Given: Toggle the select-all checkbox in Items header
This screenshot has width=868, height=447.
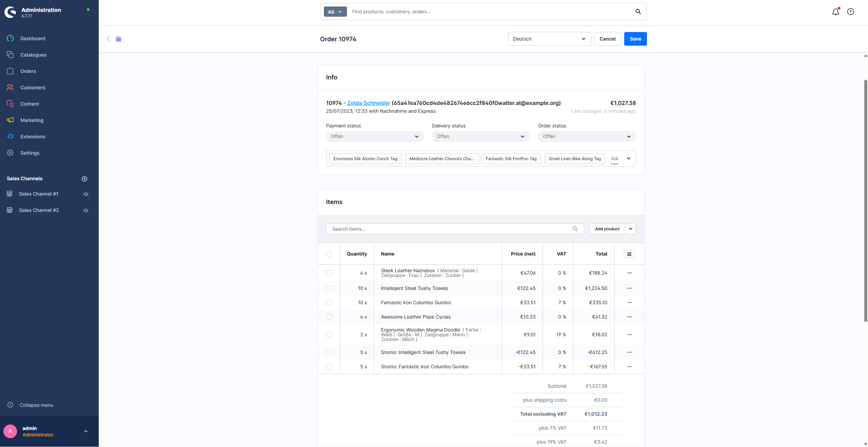Looking at the screenshot, I should point(329,254).
